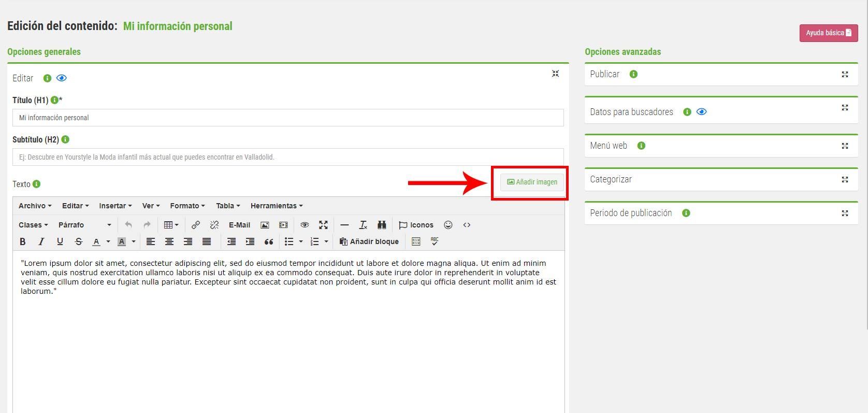This screenshot has width=868, height=413.
Task: Insert a blockquote
Action: [269, 241]
